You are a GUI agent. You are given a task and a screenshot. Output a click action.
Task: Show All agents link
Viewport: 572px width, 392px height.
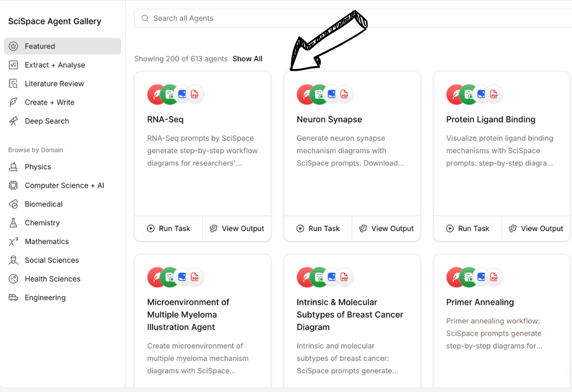(x=247, y=59)
